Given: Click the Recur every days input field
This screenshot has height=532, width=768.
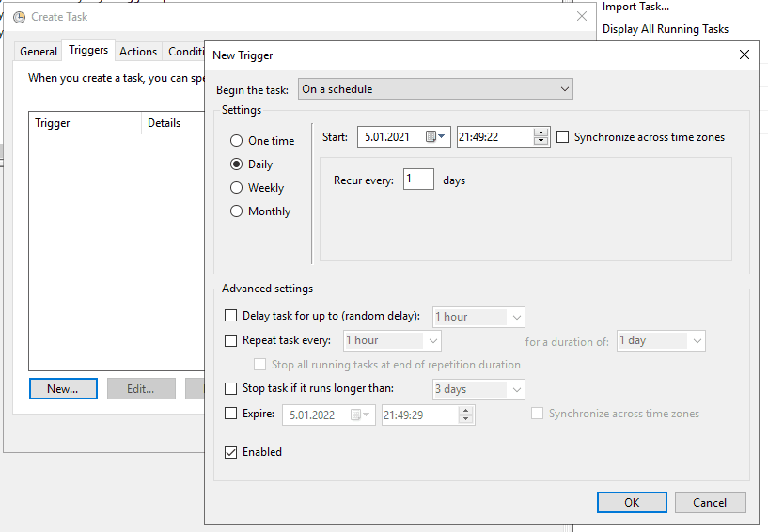Looking at the screenshot, I should pyautogui.click(x=418, y=180).
